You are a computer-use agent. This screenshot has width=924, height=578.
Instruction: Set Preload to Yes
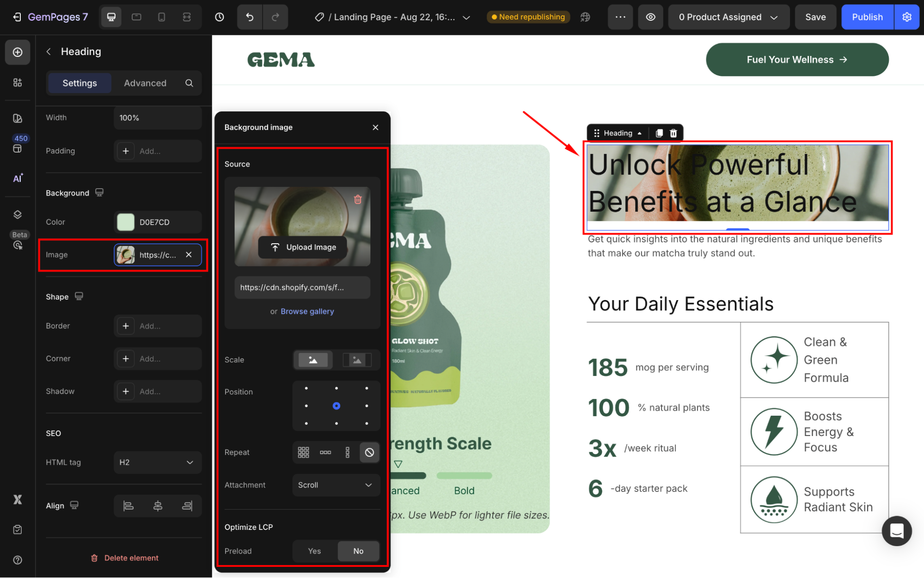click(x=314, y=551)
